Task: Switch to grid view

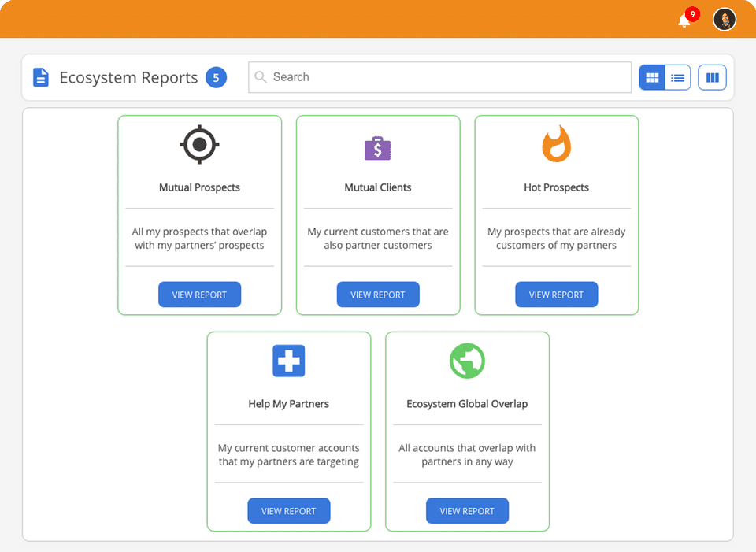Action: tap(652, 77)
